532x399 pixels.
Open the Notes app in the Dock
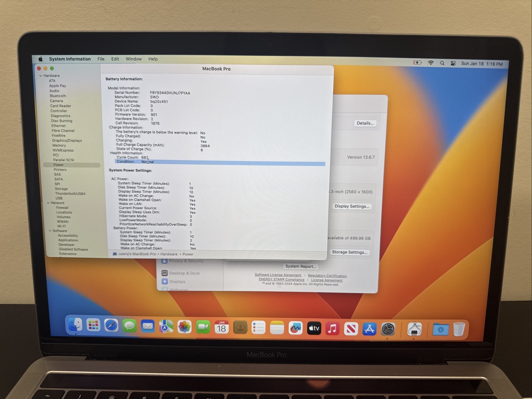coord(277,328)
